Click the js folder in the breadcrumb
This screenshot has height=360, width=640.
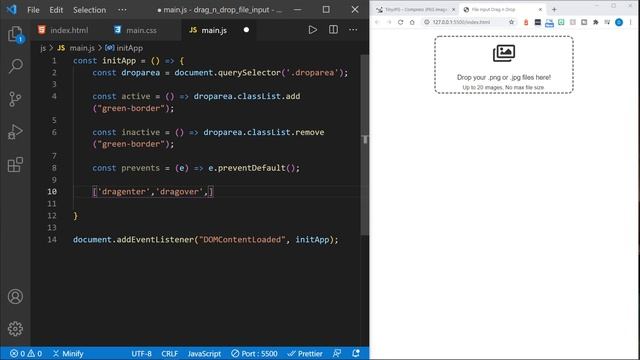point(43,48)
